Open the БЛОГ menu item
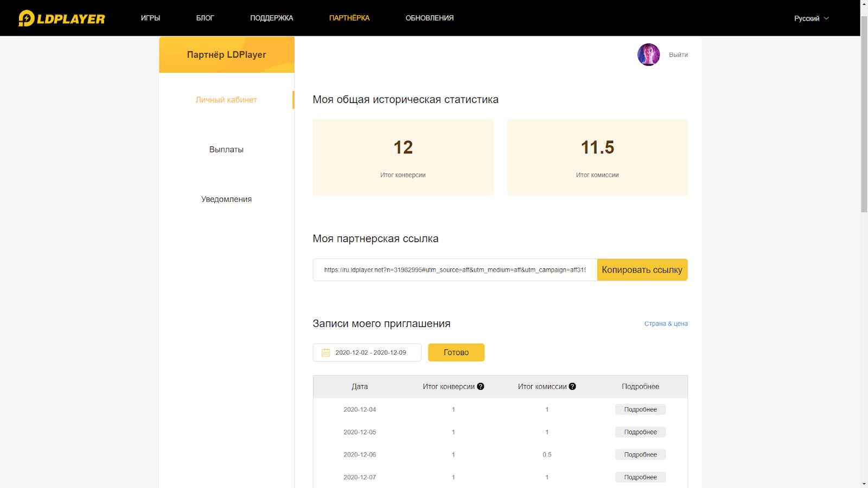The height and width of the screenshot is (488, 868). [x=205, y=18]
